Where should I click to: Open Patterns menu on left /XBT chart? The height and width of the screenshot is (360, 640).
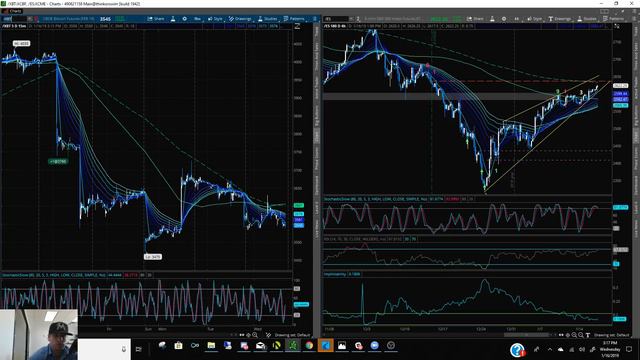tap(294, 19)
